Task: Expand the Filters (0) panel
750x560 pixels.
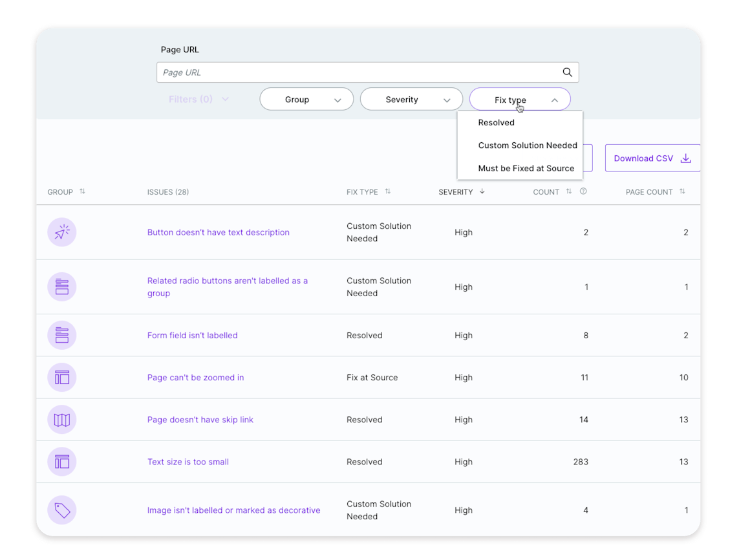Action: click(x=198, y=100)
